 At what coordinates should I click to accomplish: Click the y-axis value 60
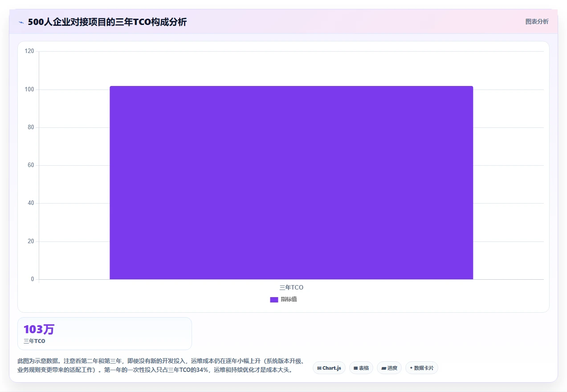click(31, 165)
